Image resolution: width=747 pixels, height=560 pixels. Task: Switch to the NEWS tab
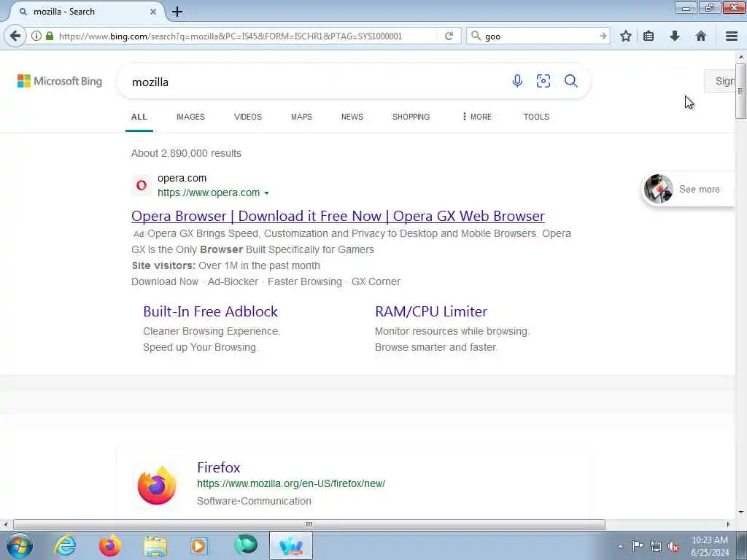[x=352, y=117]
